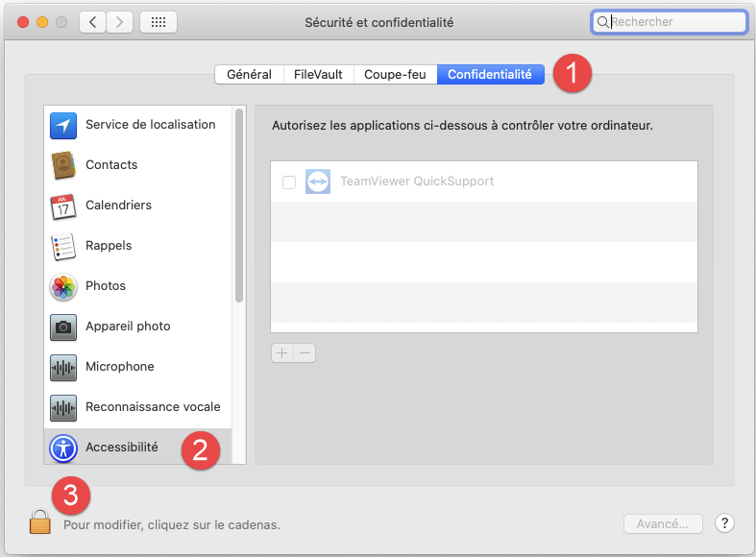Open Reconnaissance vocale category
Viewport: 756px width, 557px height.
click(x=153, y=407)
